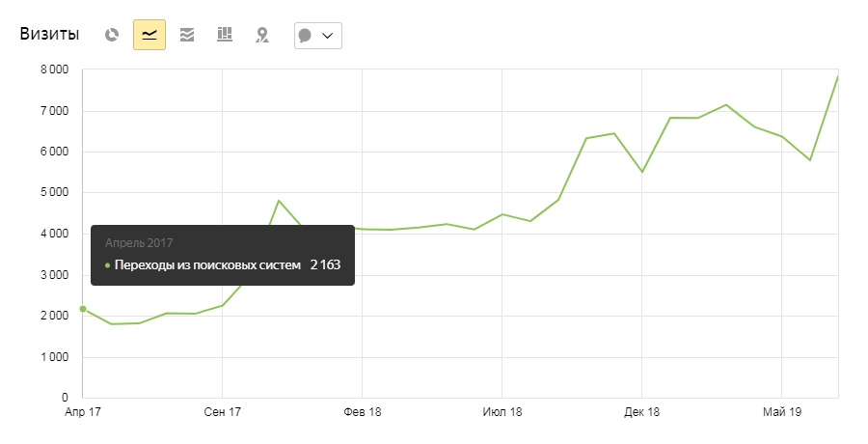
Task: Click the April 2017 data point dot
Action: pyautogui.click(x=83, y=309)
